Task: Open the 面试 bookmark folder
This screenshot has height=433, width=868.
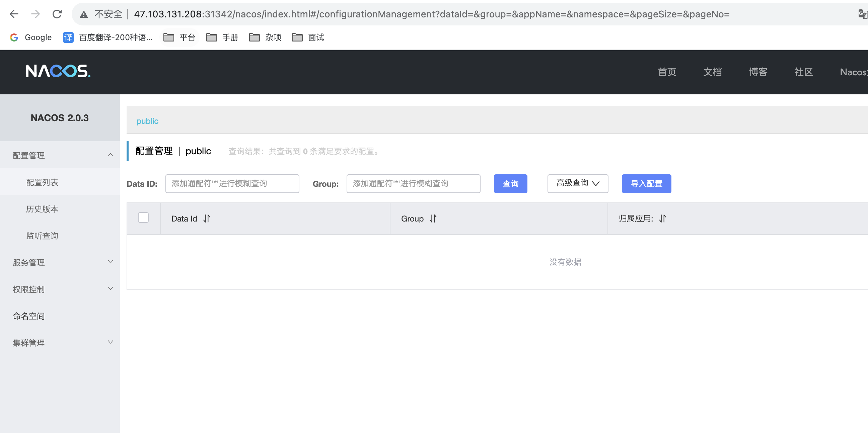Action: point(308,37)
